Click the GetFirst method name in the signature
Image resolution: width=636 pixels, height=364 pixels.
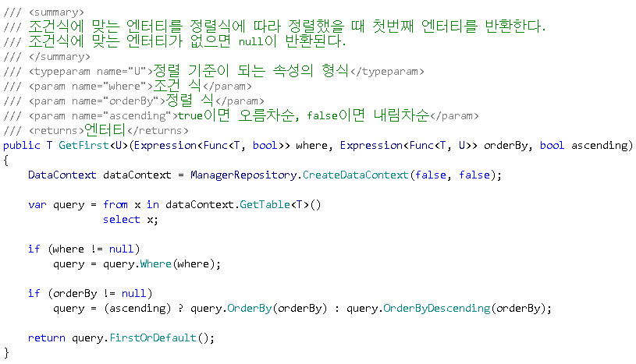tap(83, 146)
